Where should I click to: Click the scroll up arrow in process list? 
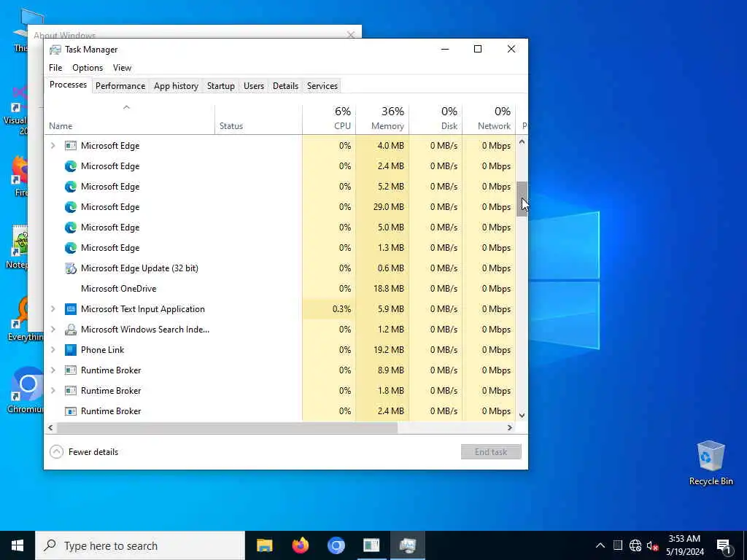coord(522,142)
